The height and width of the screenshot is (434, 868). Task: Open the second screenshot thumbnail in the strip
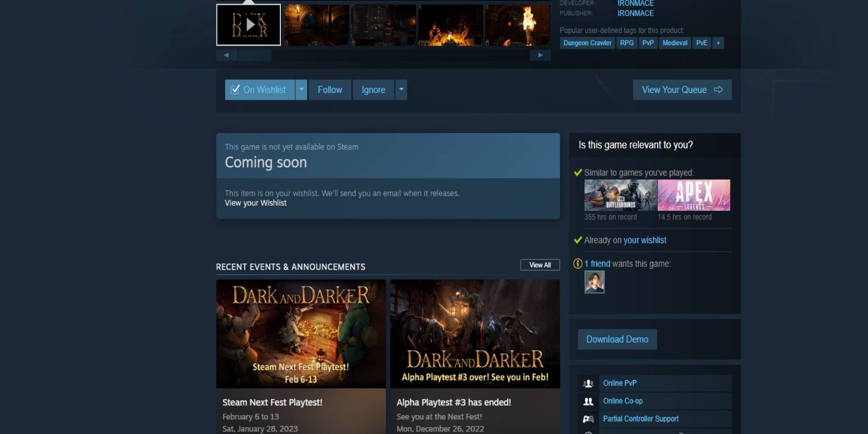click(x=317, y=25)
